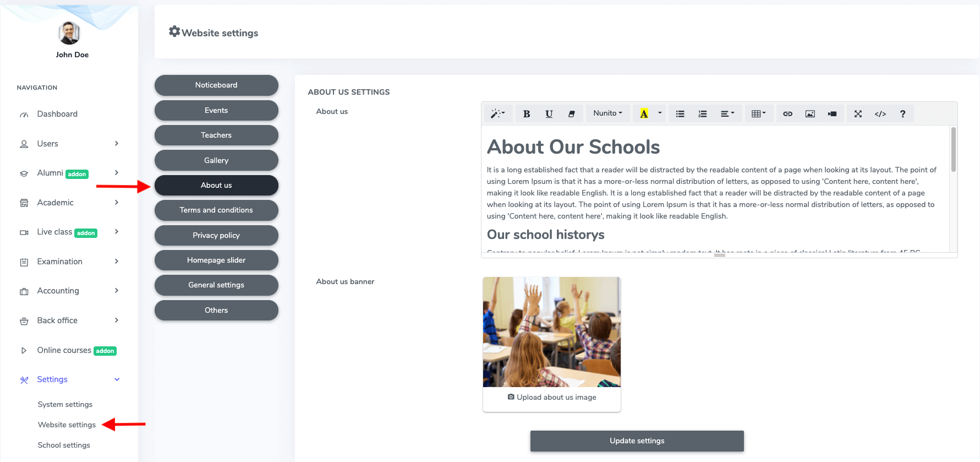This screenshot has width=980, height=462.
Task: Click the Update settings button
Action: tap(637, 441)
